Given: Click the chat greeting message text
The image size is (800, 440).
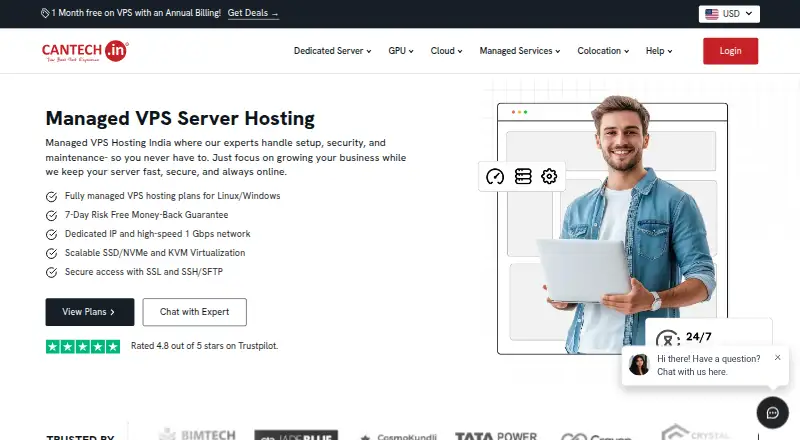Looking at the screenshot, I should pyautogui.click(x=708, y=365).
